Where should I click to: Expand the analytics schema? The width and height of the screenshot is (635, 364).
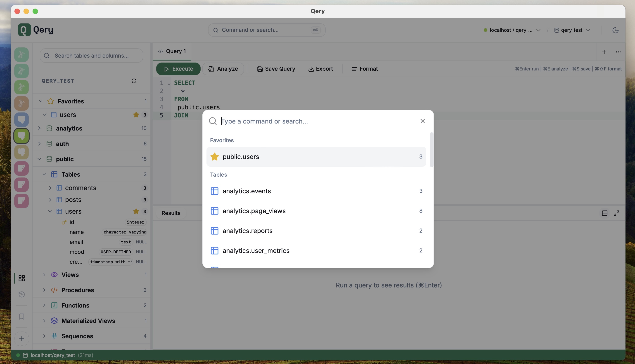click(x=39, y=128)
